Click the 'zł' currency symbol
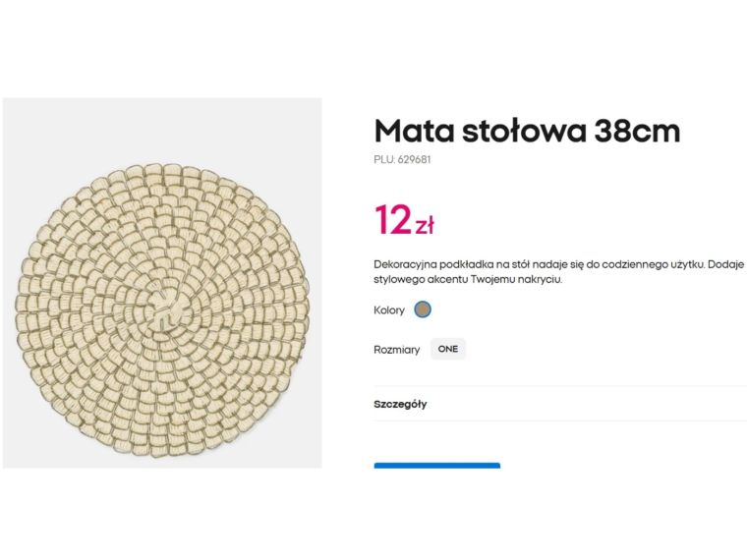747x560 pixels. [424, 226]
